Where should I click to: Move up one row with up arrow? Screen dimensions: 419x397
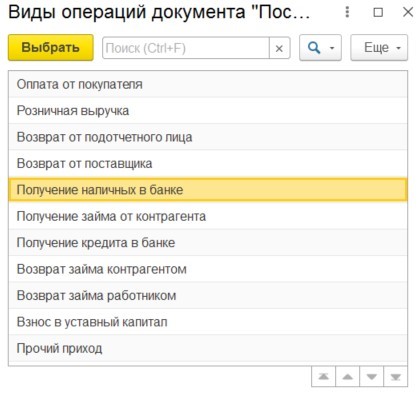(x=348, y=377)
